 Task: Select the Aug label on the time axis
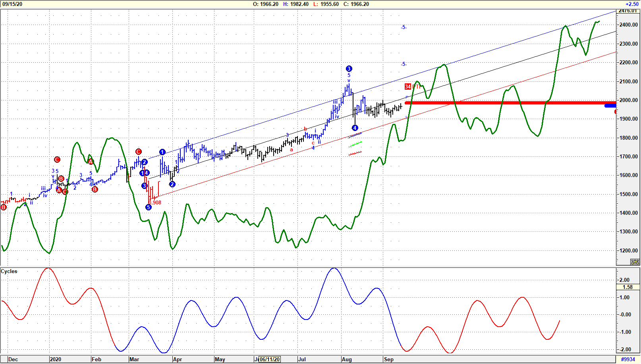[x=347, y=359]
